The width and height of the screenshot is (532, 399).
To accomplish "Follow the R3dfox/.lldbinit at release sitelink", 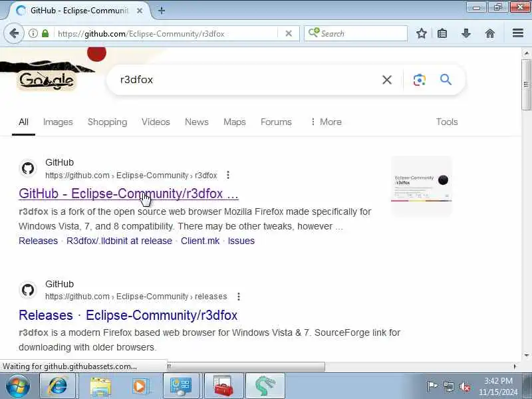I will coord(119,241).
